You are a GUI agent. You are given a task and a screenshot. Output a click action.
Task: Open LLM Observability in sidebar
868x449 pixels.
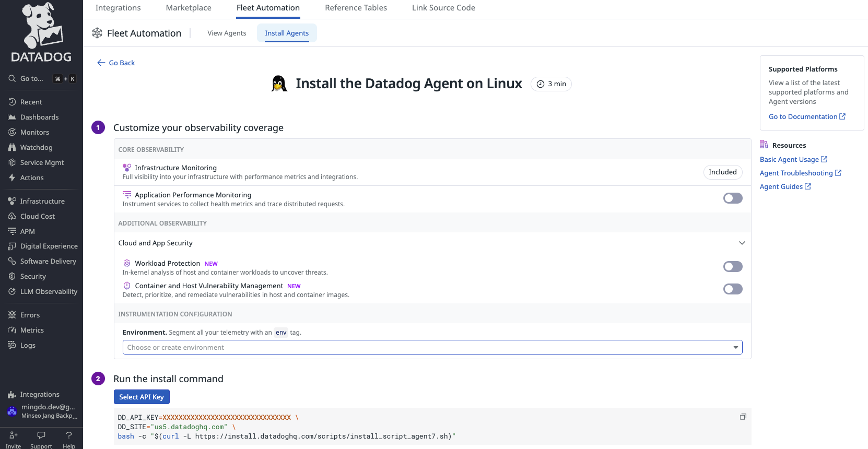pyautogui.click(x=49, y=291)
